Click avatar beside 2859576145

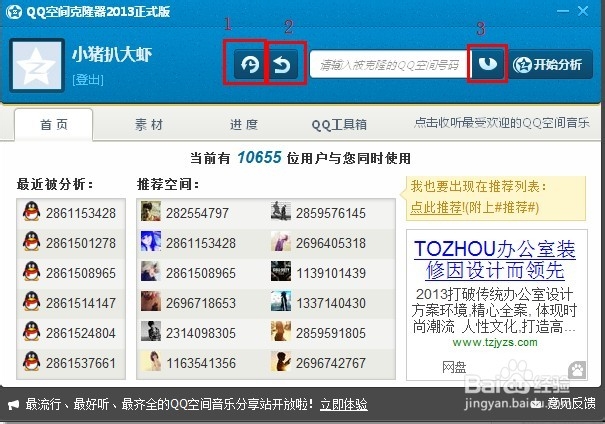pyautogui.click(x=281, y=211)
